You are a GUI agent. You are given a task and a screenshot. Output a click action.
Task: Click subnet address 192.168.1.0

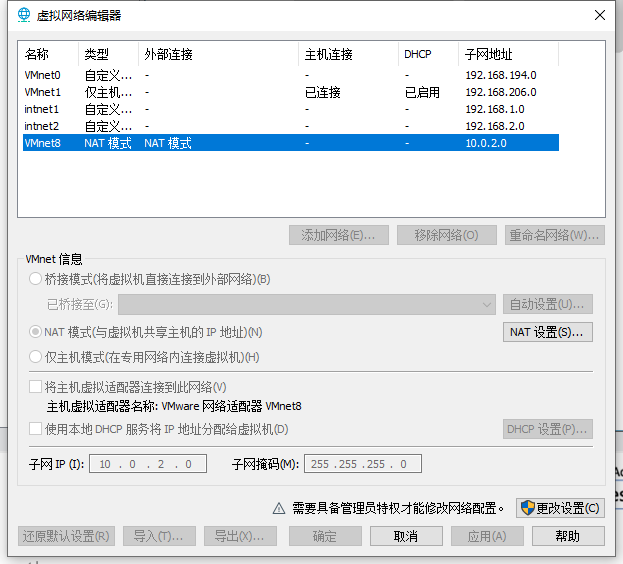coord(495,109)
